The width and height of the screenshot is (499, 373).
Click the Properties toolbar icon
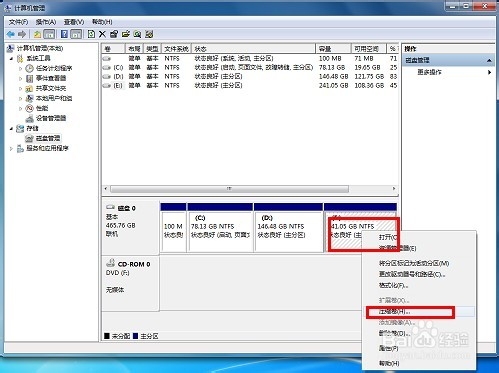coord(114,34)
